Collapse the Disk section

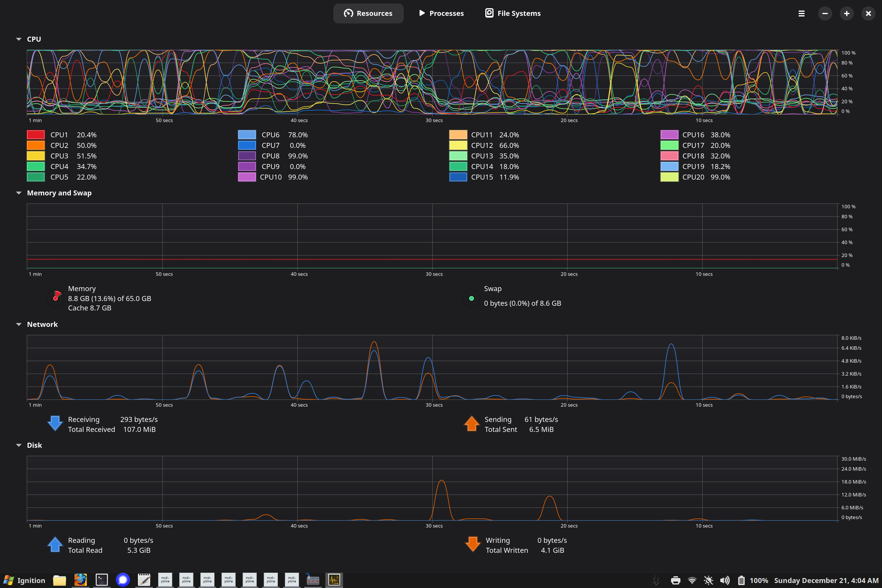(x=19, y=445)
